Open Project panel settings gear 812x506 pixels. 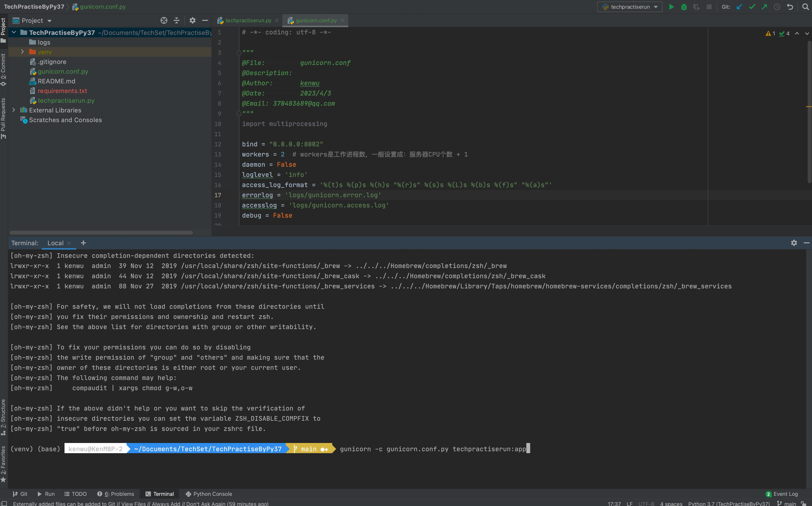click(x=192, y=20)
